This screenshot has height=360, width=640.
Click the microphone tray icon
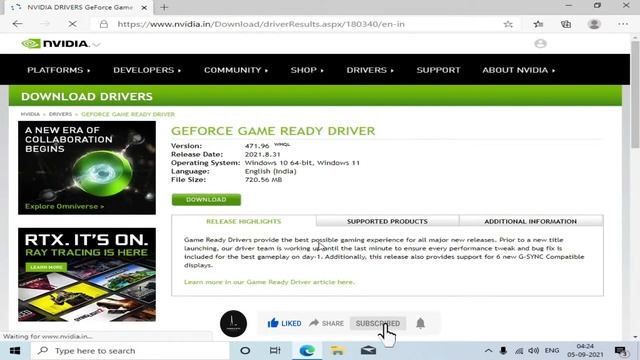[x=503, y=351]
